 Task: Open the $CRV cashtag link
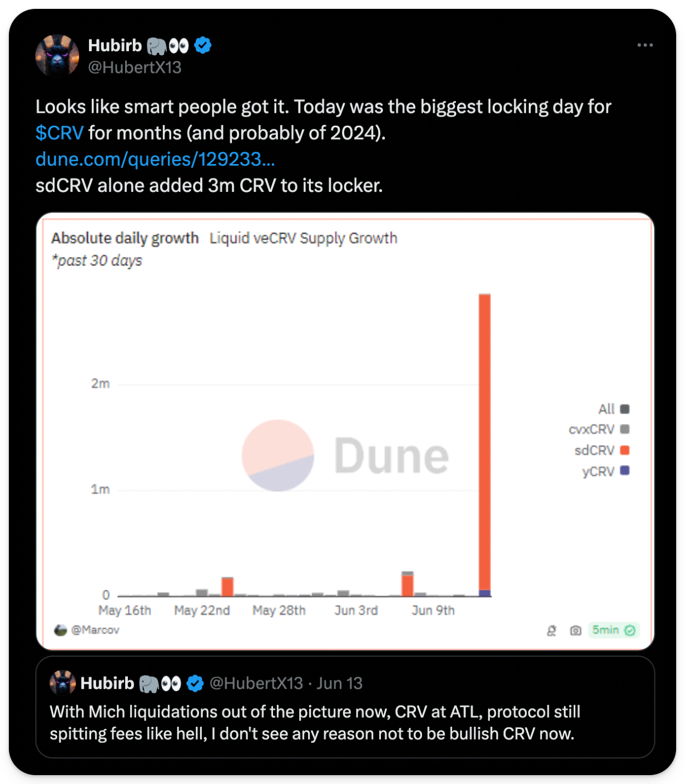(x=59, y=133)
